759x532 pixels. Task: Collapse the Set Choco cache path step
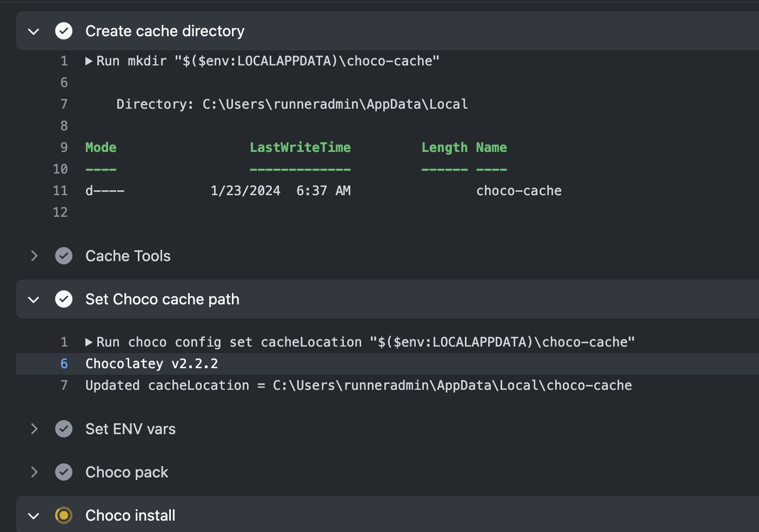click(34, 300)
